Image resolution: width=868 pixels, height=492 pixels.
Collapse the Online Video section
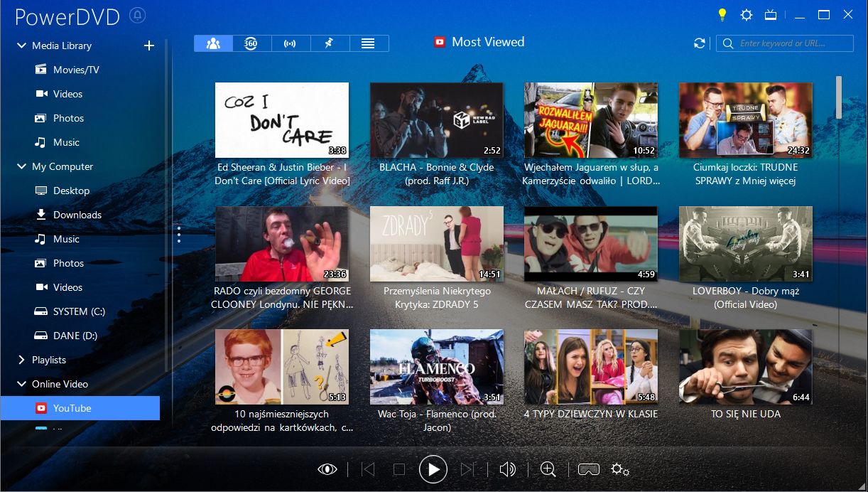(x=21, y=384)
